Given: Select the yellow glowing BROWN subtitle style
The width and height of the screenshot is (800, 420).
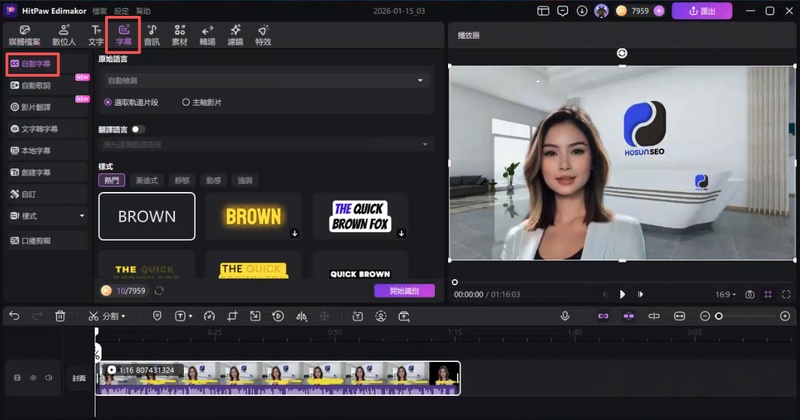Looking at the screenshot, I should click(x=253, y=217).
